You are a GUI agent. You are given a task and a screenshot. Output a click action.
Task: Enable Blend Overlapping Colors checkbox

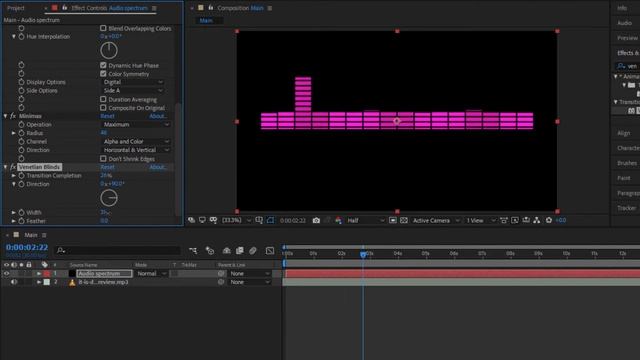coord(103,28)
